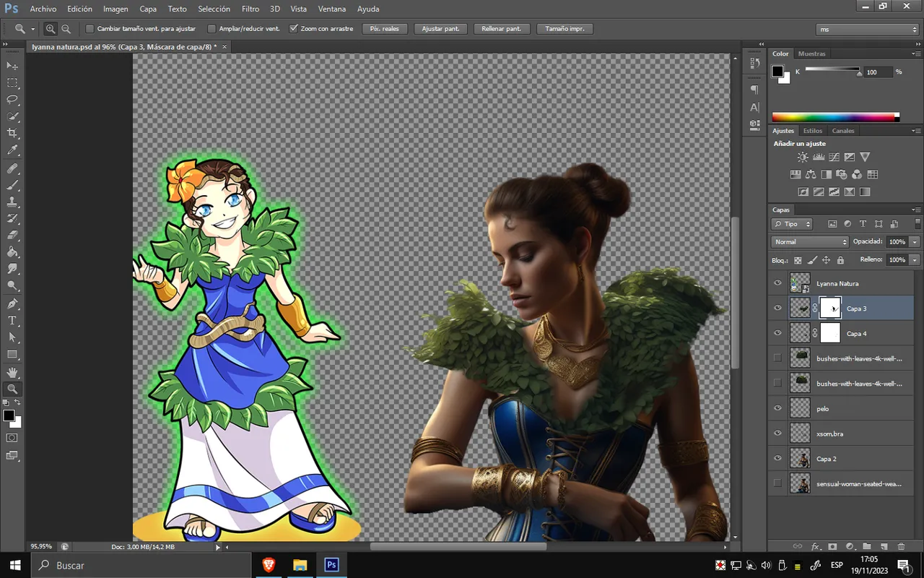Screen dimensions: 924x578
Task: Open the Zoom tool preset picker arrow
Action: pyautogui.click(x=32, y=29)
